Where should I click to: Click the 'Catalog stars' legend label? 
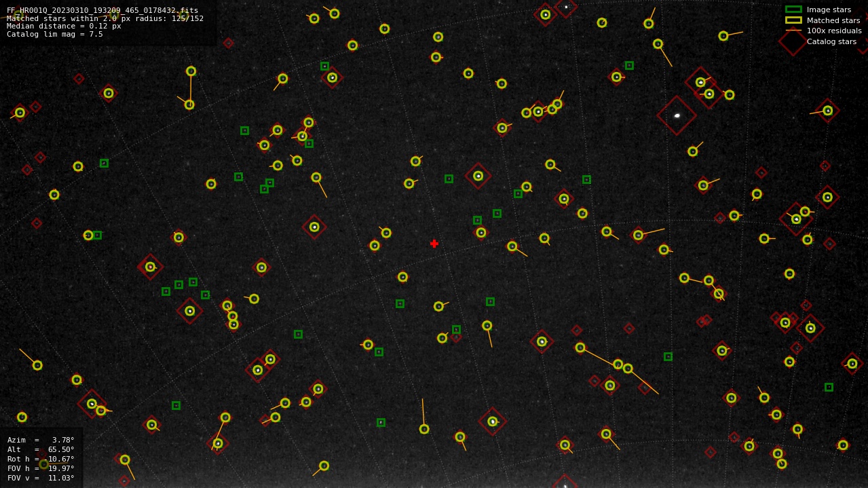(831, 41)
